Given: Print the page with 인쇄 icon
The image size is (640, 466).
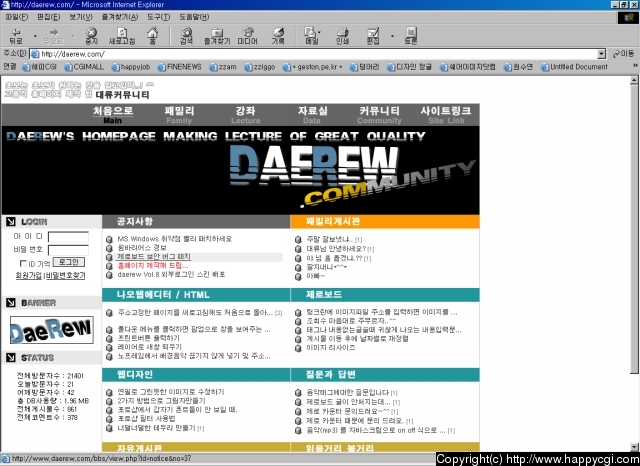Looking at the screenshot, I should point(342,36).
